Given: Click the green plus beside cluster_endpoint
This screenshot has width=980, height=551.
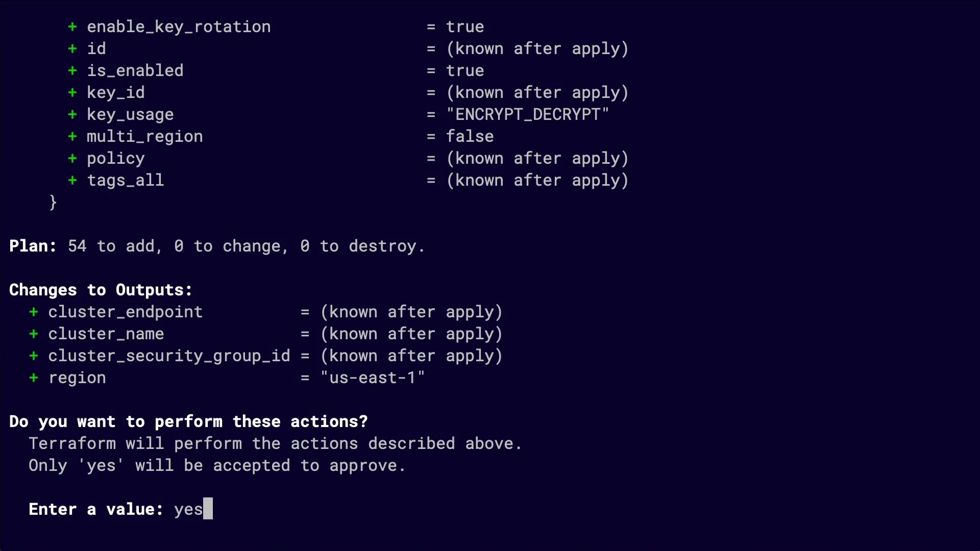Looking at the screenshot, I should 34,312.
